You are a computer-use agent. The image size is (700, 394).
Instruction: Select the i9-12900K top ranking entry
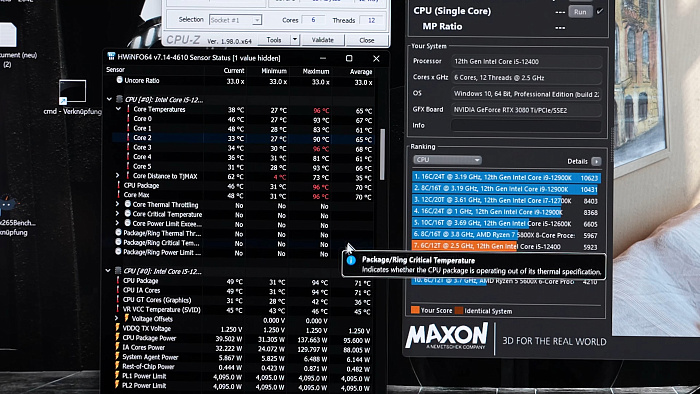click(x=506, y=177)
